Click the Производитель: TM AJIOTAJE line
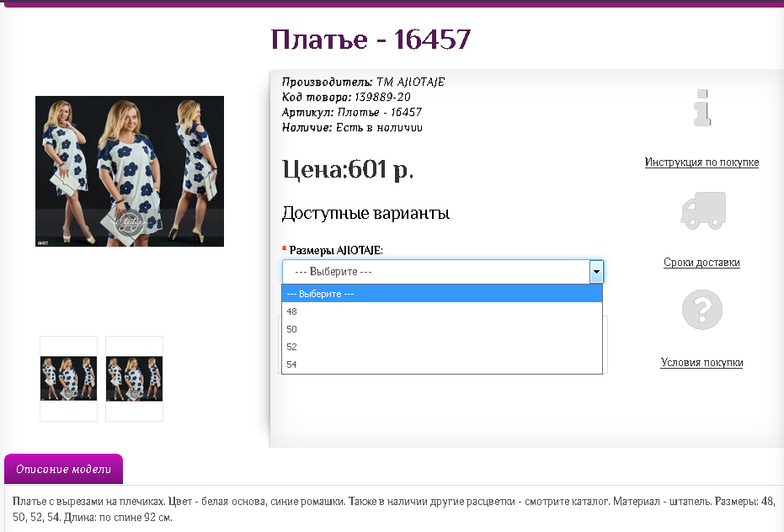784x532 pixels. tap(364, 82)
